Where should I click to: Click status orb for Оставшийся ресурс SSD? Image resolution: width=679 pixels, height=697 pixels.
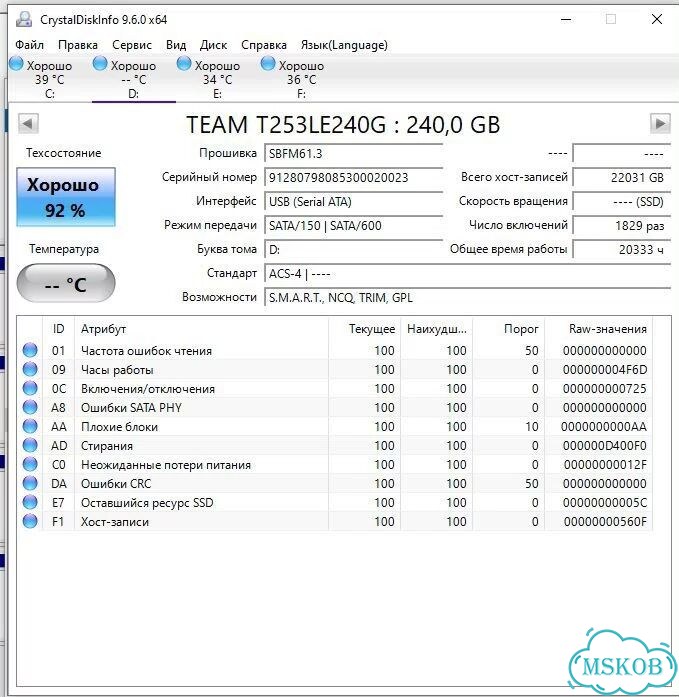(x=30, y=502)
